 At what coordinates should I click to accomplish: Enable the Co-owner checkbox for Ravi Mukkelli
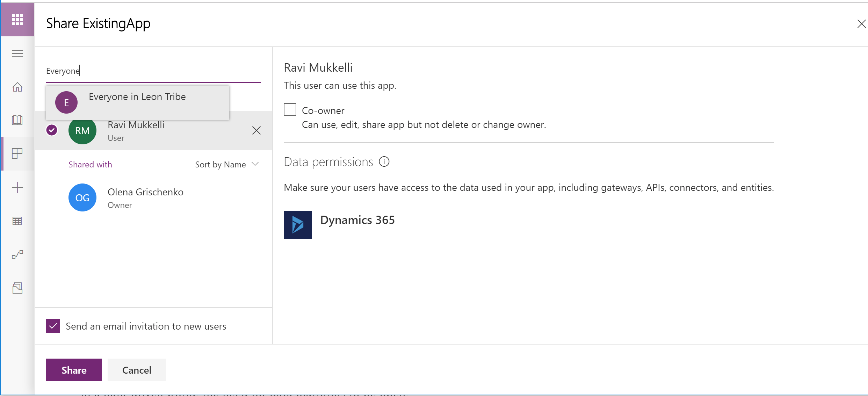pos(290,109)
